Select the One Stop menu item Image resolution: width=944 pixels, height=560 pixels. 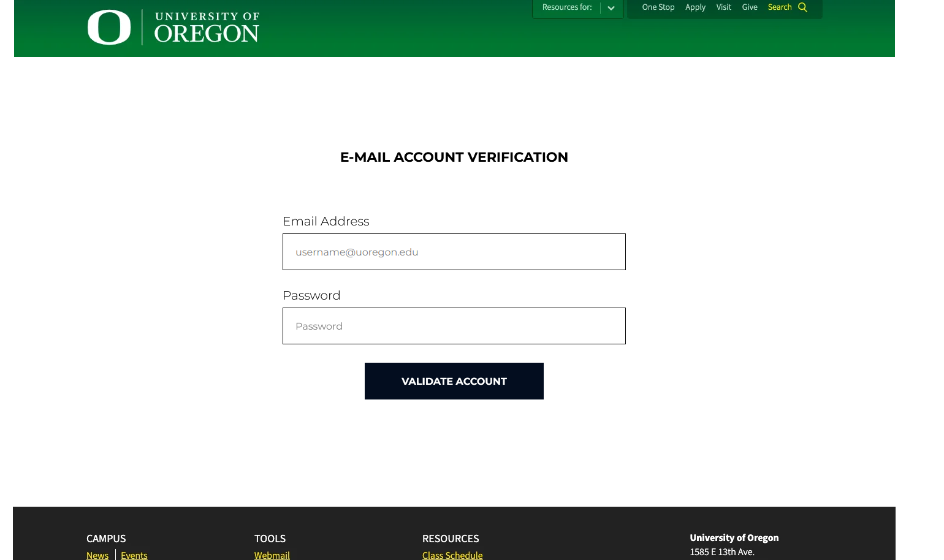pyautogui.click(x=658, y=7)
